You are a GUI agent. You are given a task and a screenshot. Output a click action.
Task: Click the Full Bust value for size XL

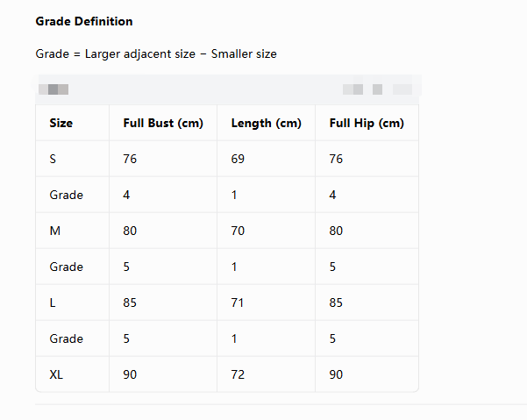click(x=130, y=374)
